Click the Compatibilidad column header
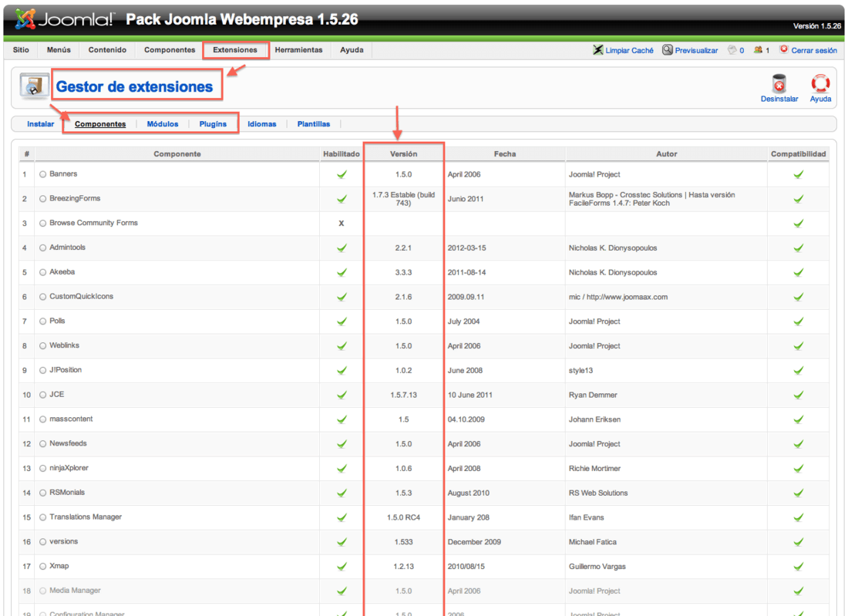 798,154
